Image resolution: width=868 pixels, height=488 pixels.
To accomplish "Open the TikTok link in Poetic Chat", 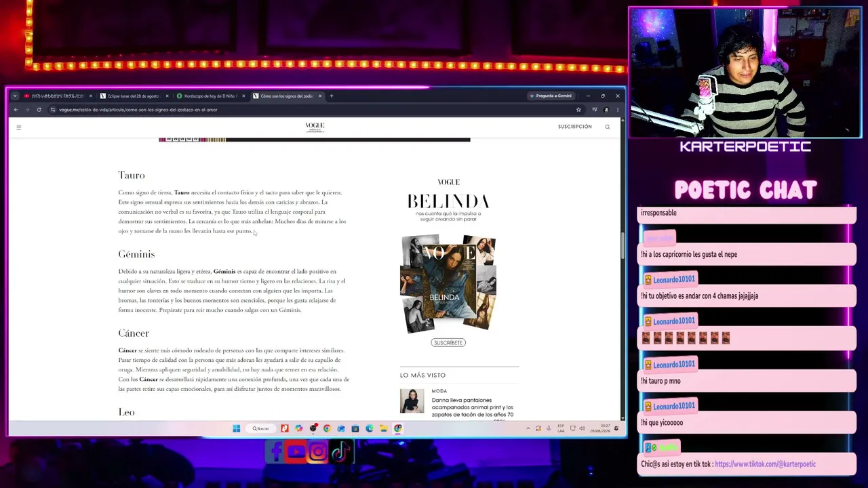I will point(765,464).
